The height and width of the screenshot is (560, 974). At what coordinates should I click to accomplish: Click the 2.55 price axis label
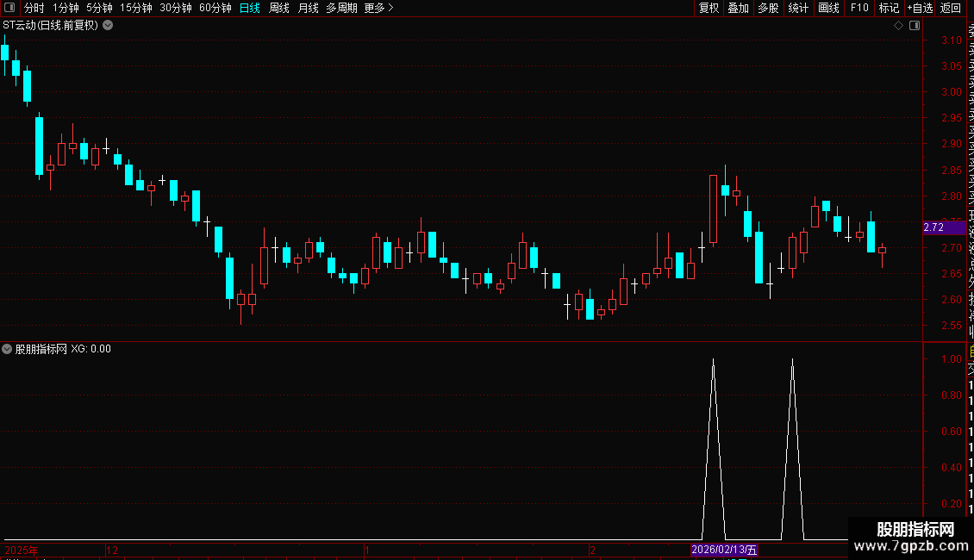tap(951, 326)
